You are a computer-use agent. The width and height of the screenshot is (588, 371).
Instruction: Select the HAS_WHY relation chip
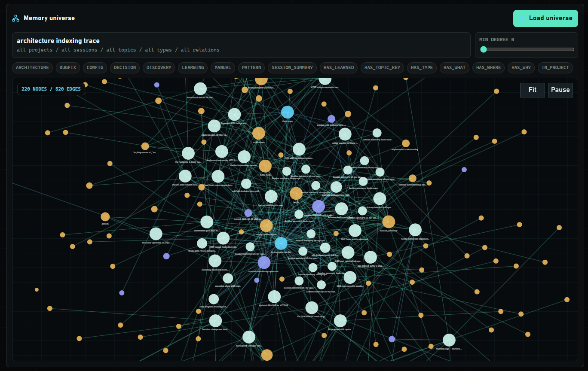tap(521, 67)
